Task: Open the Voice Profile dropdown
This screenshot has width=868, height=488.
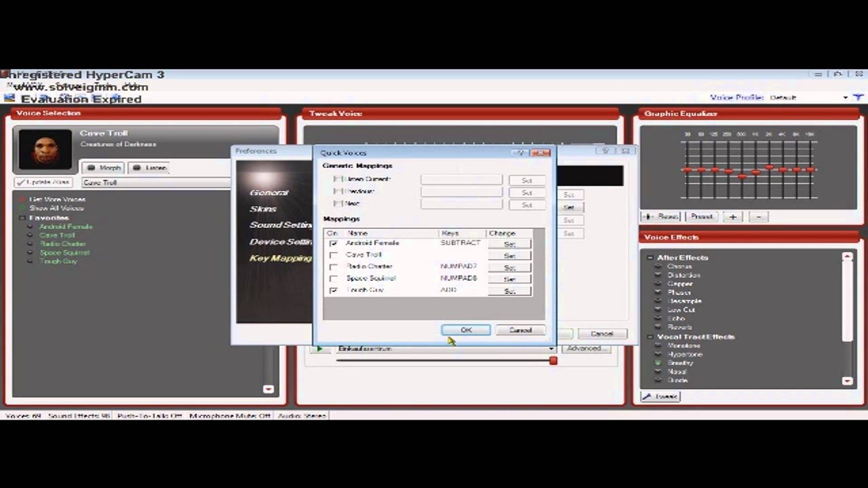Action: click(x=846, y=98)
